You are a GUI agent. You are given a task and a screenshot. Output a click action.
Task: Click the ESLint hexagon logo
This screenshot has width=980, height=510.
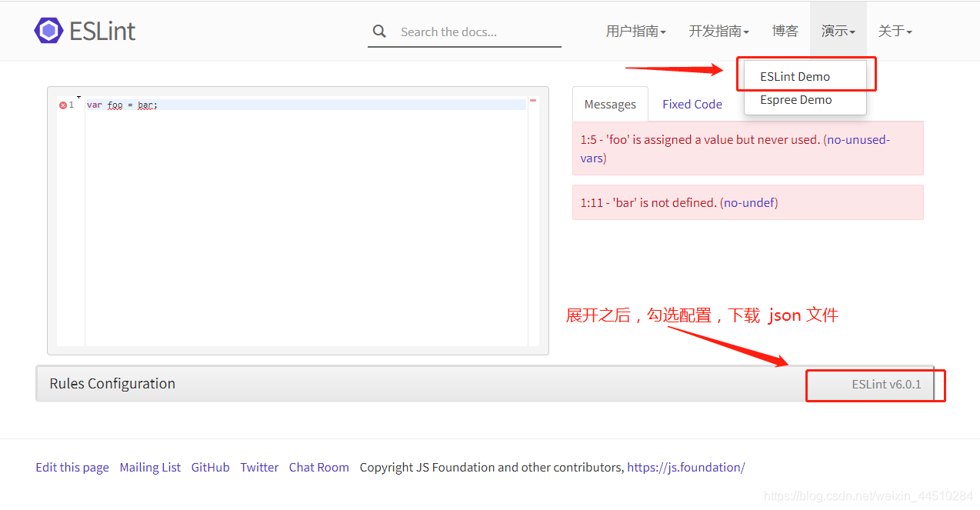click(48, 31)
